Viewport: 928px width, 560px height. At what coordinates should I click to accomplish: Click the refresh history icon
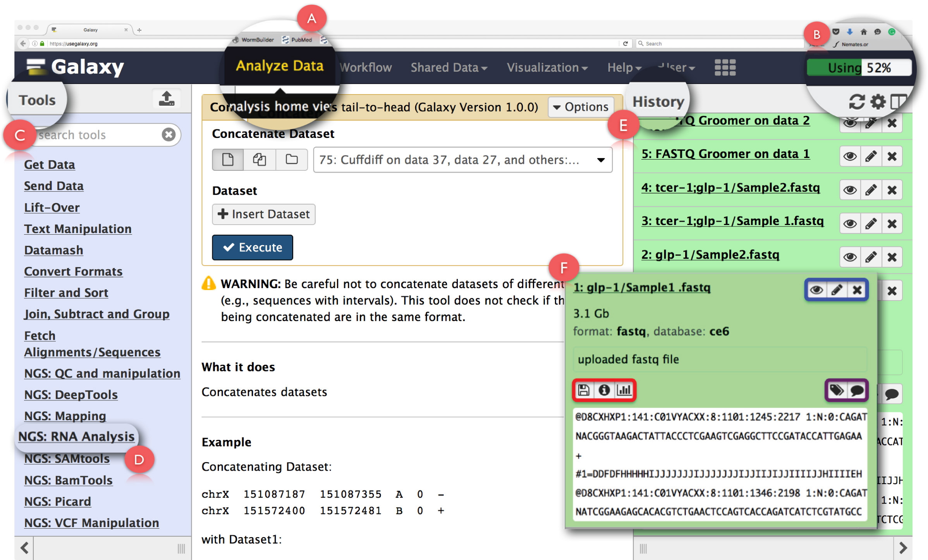856,102
